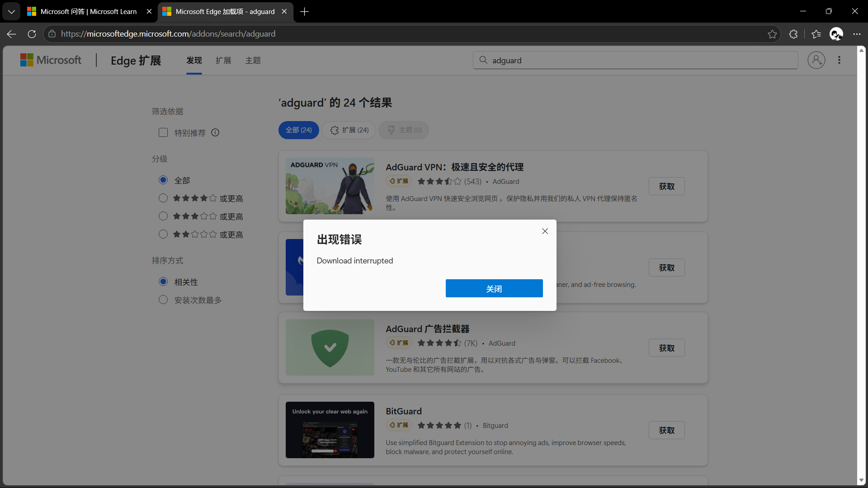This screenshot has height=488, width=868.
Task: Show info for 特别推荐 filter
Action: tap(215, 133)
